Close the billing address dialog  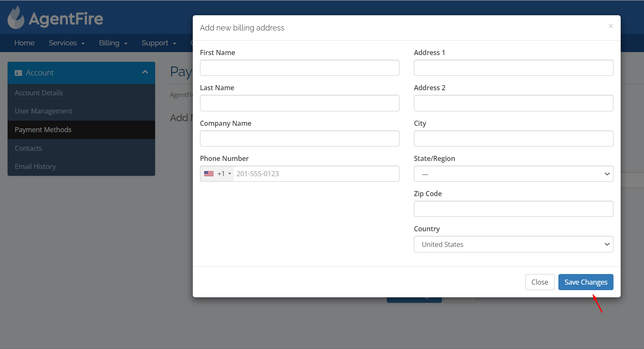(x=540, y=282)
